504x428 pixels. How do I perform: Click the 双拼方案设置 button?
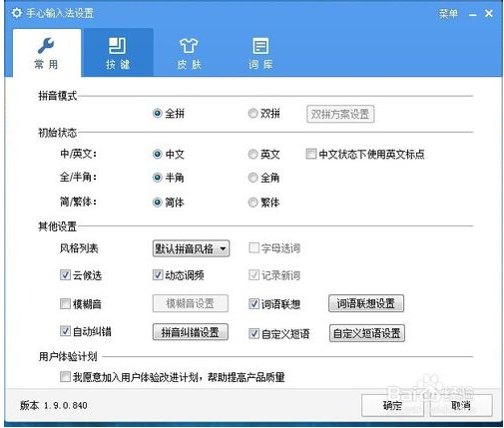point(340,114)
